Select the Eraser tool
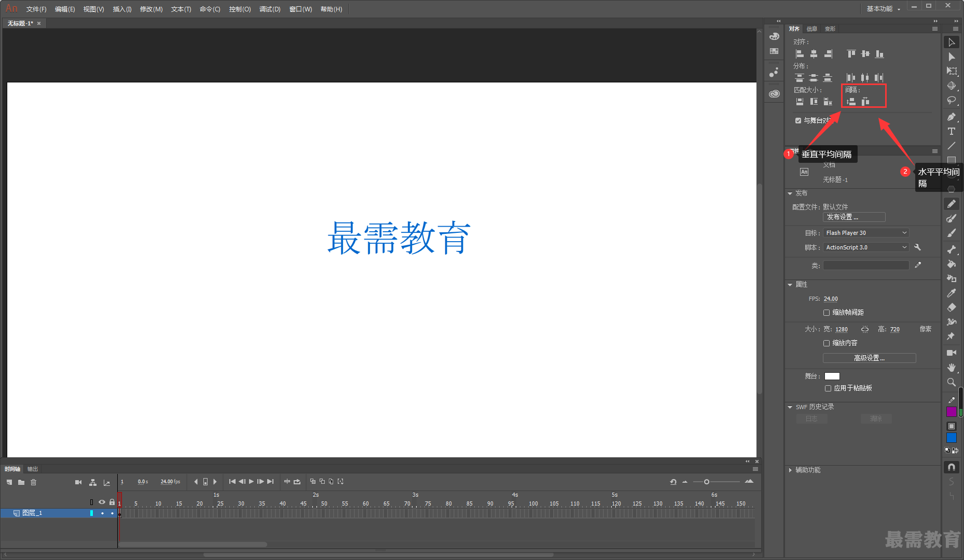The image size is (964, 560). pyautogui.click(x=952, y=307)
